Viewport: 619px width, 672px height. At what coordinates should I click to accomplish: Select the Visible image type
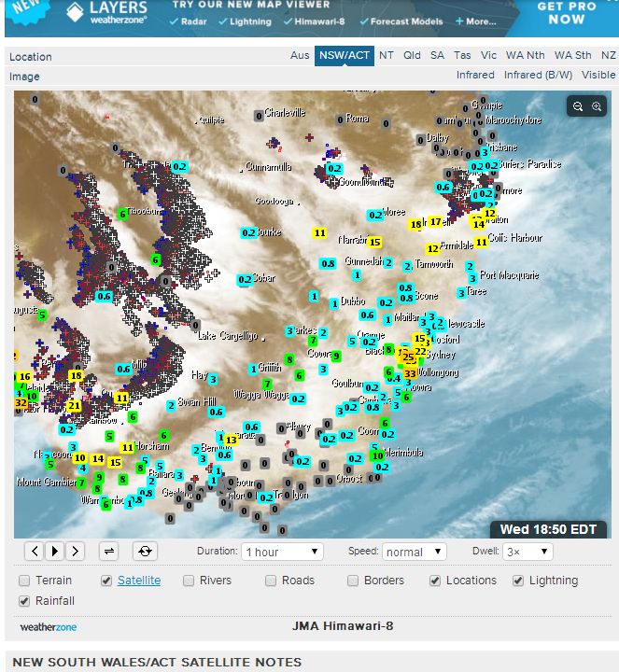pos(598,75)
